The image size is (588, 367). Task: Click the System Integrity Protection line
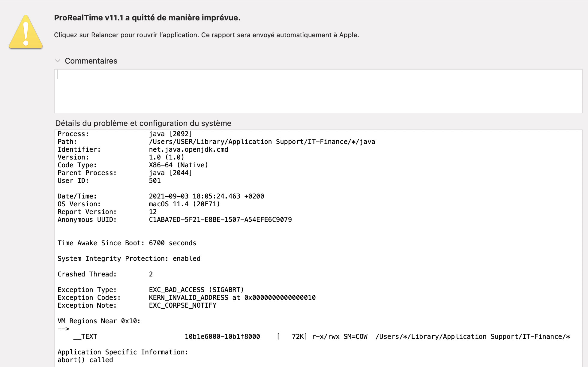tap(129, 258)
